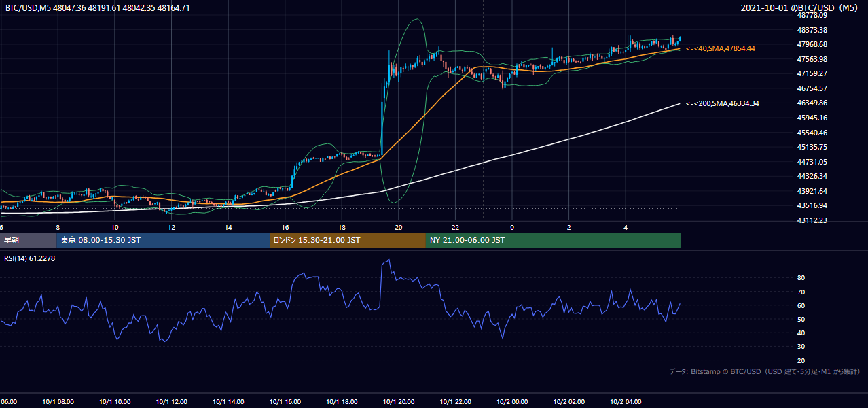Screen dimensions: 868x408
Task: Click price axis value 45135.75
Action: point(812,147)
